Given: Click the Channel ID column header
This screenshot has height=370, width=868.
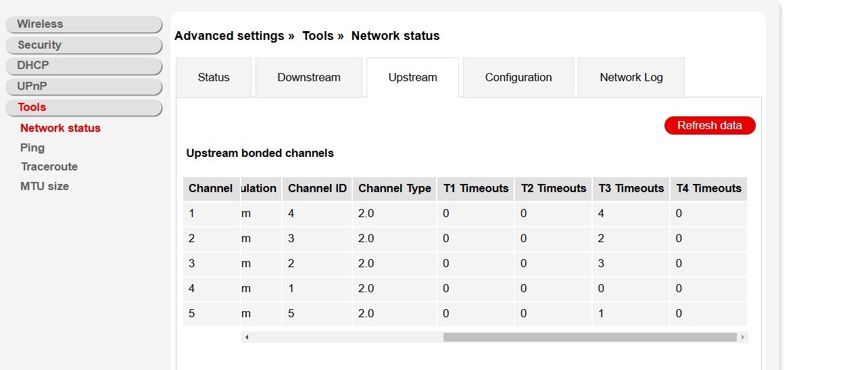Looking at the screenshot, I should pyautogui.click(x=317, y=189).
